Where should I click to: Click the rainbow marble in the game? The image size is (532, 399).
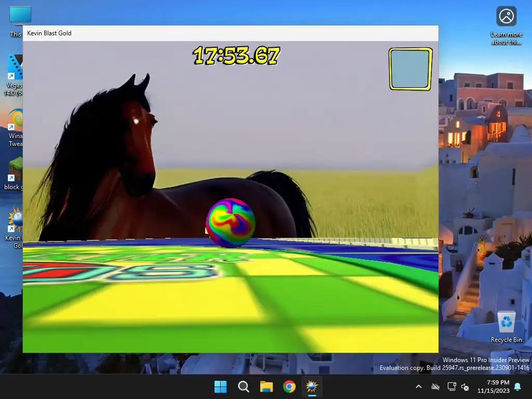[231, 223]
